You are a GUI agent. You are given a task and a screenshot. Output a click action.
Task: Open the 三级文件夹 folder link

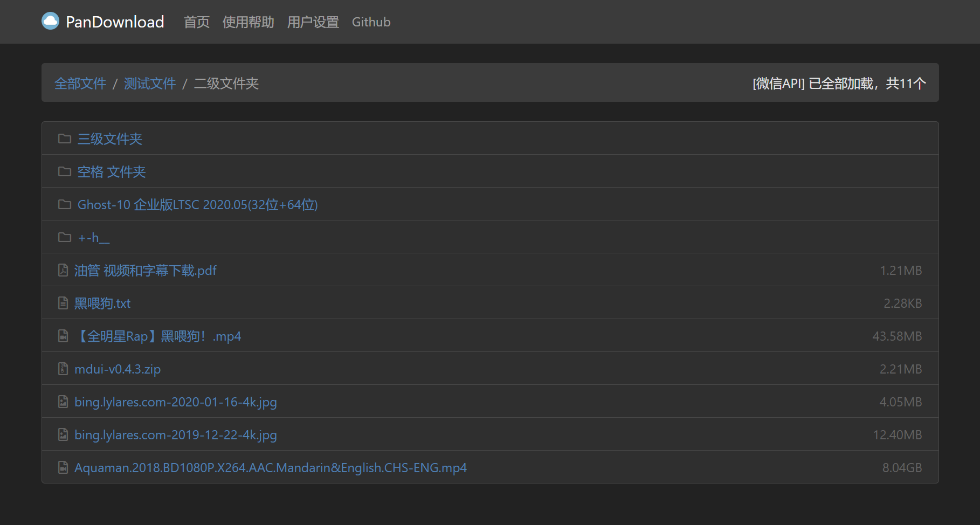tap(110, 139)
